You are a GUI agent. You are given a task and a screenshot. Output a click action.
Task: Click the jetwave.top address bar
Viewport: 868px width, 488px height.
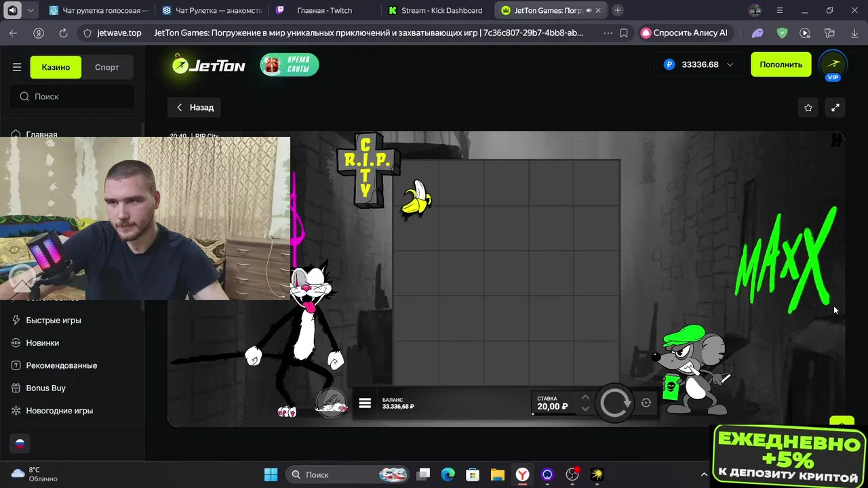point(119,33)
